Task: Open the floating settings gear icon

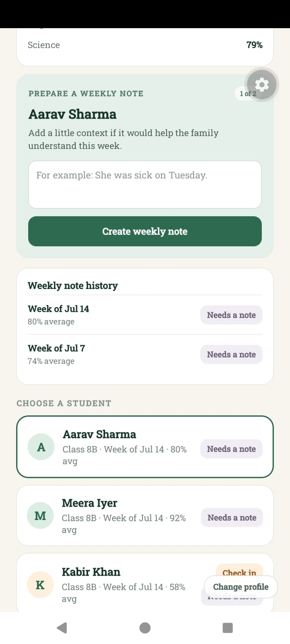Action: tap(262, 85)
